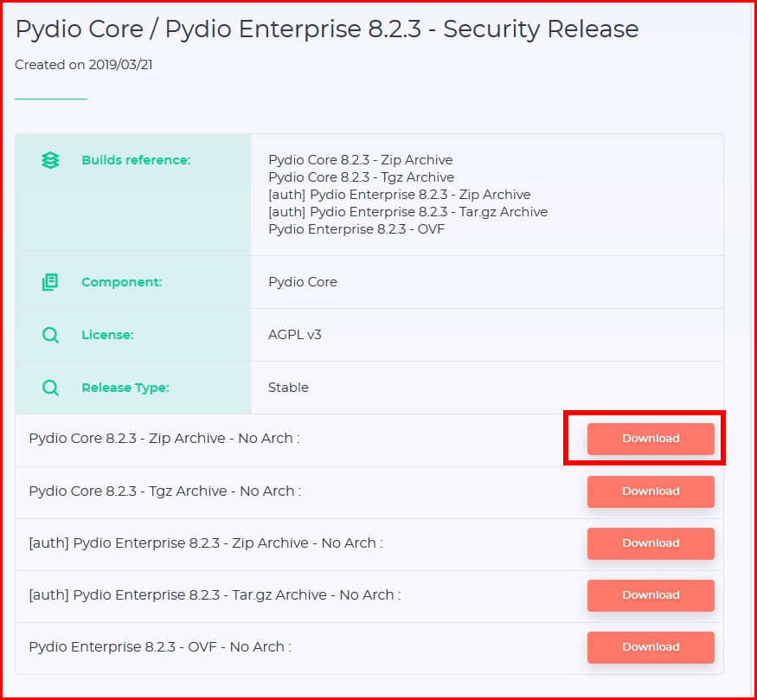757x700 pixels.
Task: Click the 'AGPL v3' license value
Action: (294, 335)
